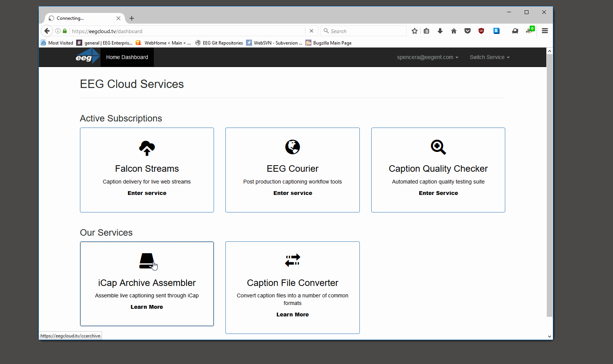Click the Caption Quality Checker magnifier icon
The height and width of the screenshot is (364, 613).
(x=438, y=147)
